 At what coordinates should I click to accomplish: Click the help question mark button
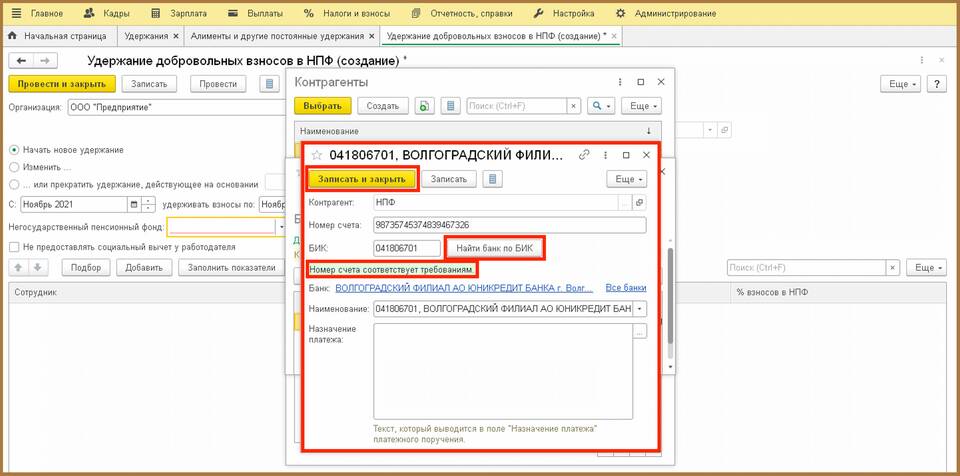(936, 84)
